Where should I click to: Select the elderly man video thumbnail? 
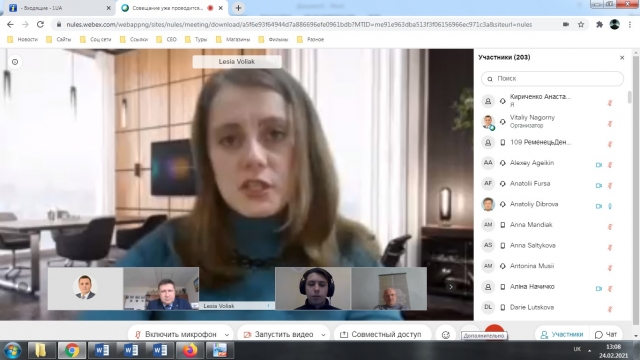(x=389, y=289)
